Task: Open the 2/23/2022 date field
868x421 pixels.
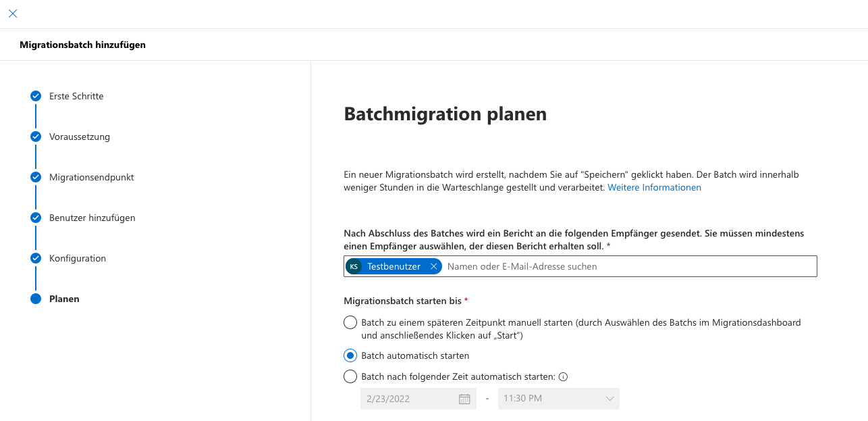Action: click(x=408, y=399)
